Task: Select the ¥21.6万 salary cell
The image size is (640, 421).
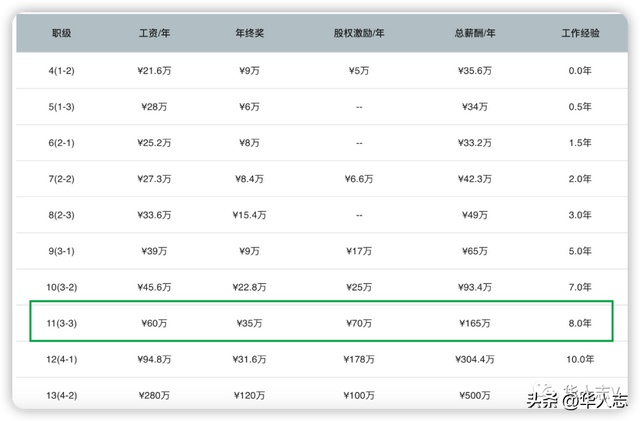Action: [x=154, y=71]
